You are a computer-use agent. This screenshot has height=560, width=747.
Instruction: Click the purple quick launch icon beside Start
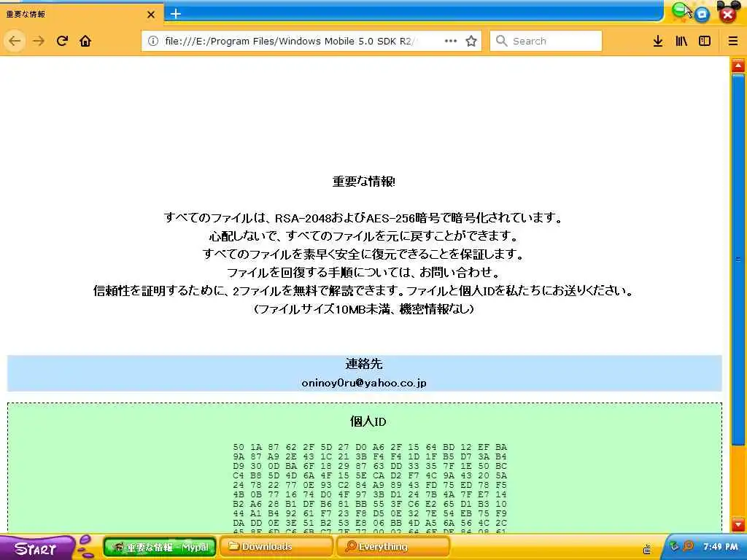[x=86, y=547]
